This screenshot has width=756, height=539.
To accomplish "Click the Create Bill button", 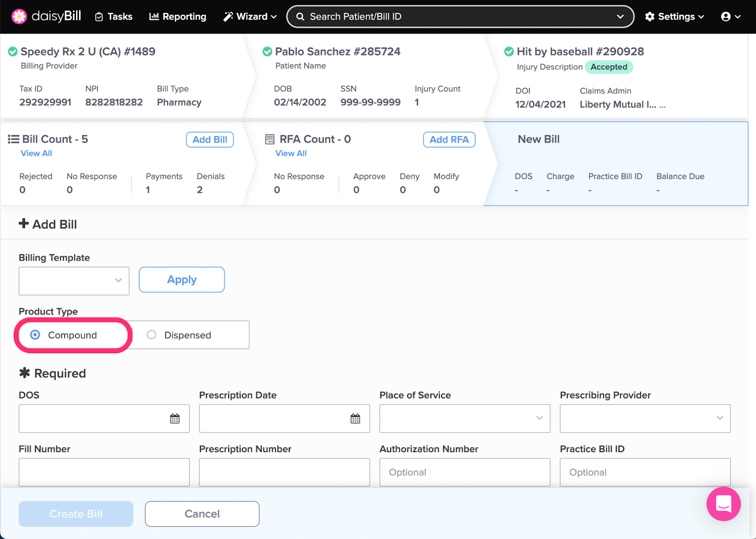I will tap(76, 514).
